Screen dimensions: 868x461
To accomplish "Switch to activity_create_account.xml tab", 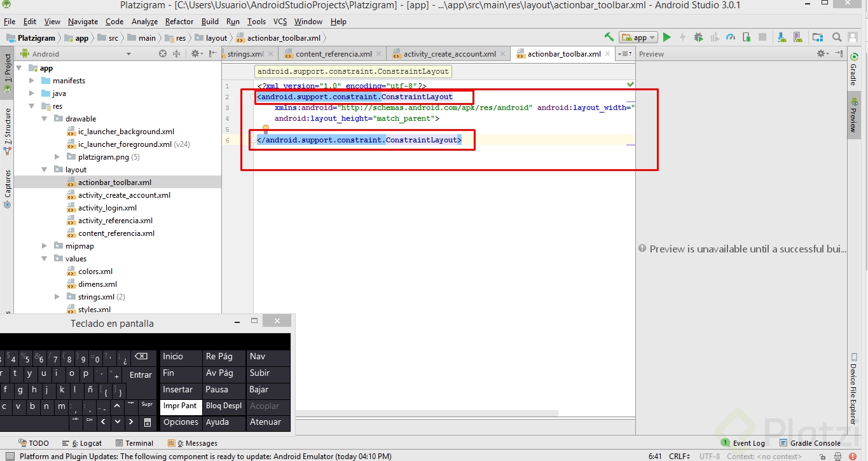I will pos(449,54).
